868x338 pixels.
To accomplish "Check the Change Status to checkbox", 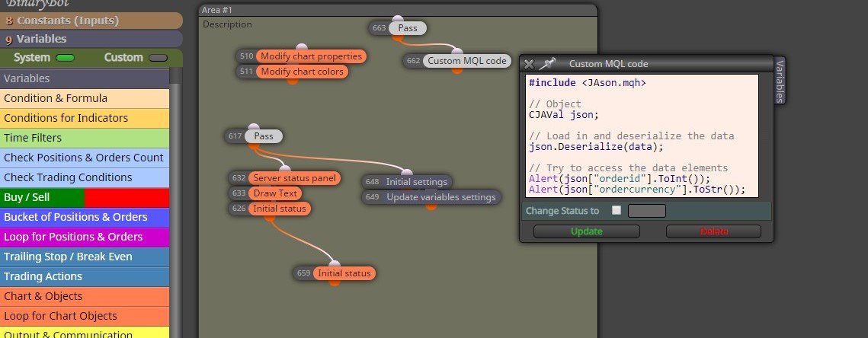I will click(x=617, y=210).
